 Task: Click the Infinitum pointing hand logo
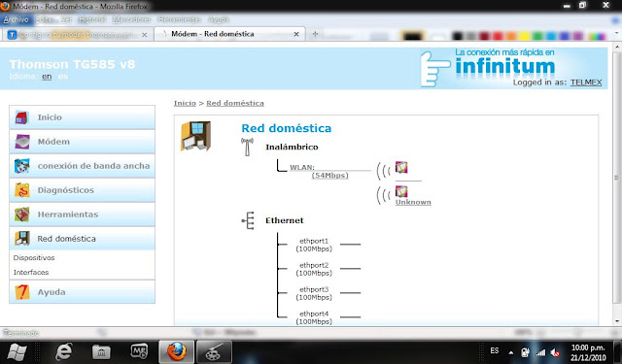tap(435, 69)
